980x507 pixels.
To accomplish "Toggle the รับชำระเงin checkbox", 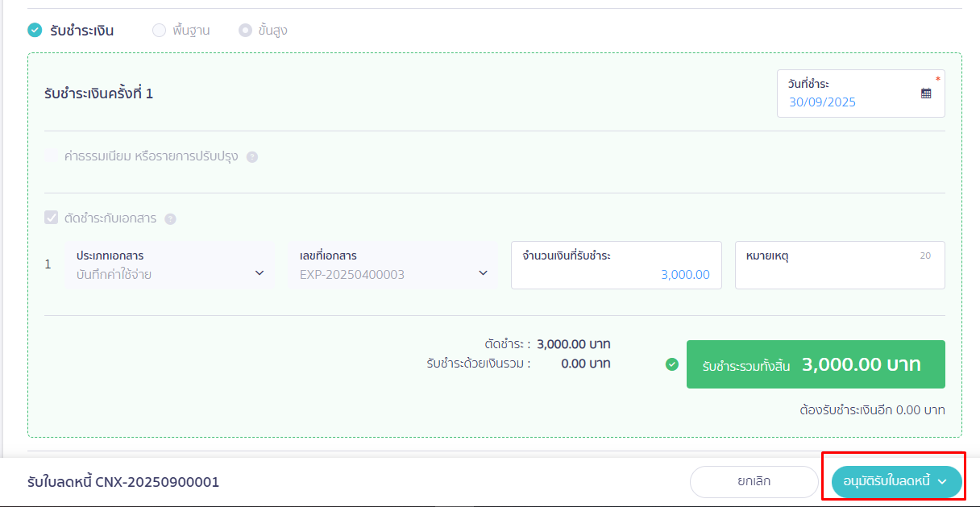I will click(x=35, y=31).
